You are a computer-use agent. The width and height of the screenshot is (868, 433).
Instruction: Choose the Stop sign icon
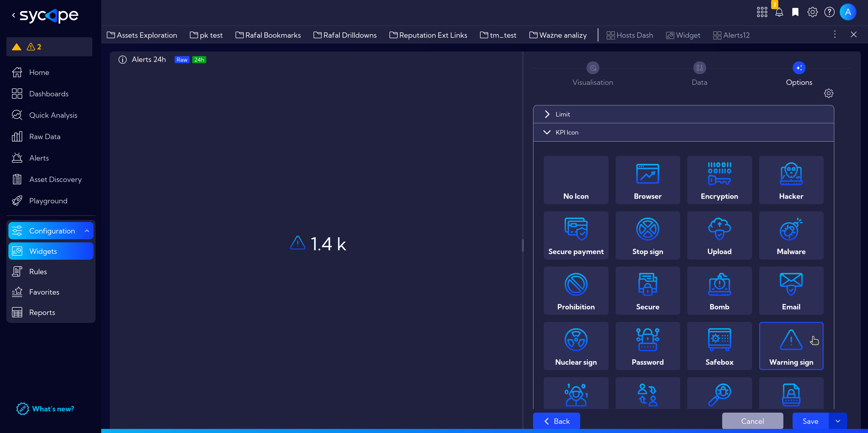click(647, 235)
